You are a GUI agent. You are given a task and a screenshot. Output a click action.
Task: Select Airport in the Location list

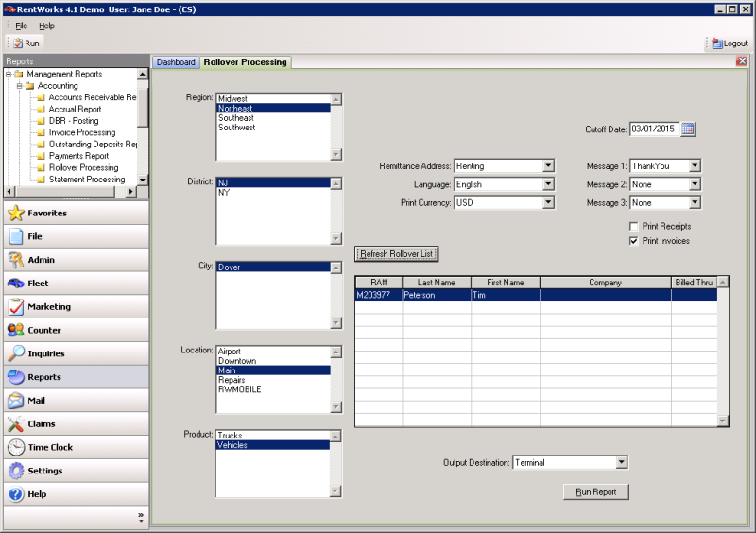tap(274, 352)
